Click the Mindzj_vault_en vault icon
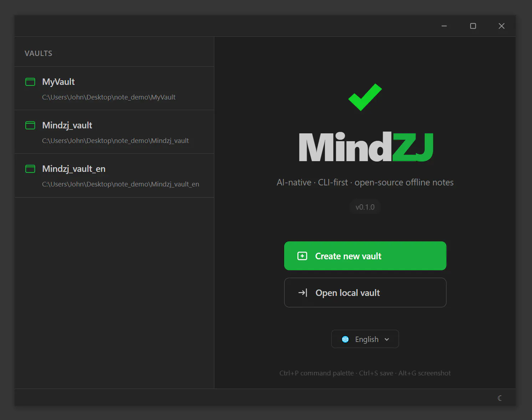 (x=30, y=169)
